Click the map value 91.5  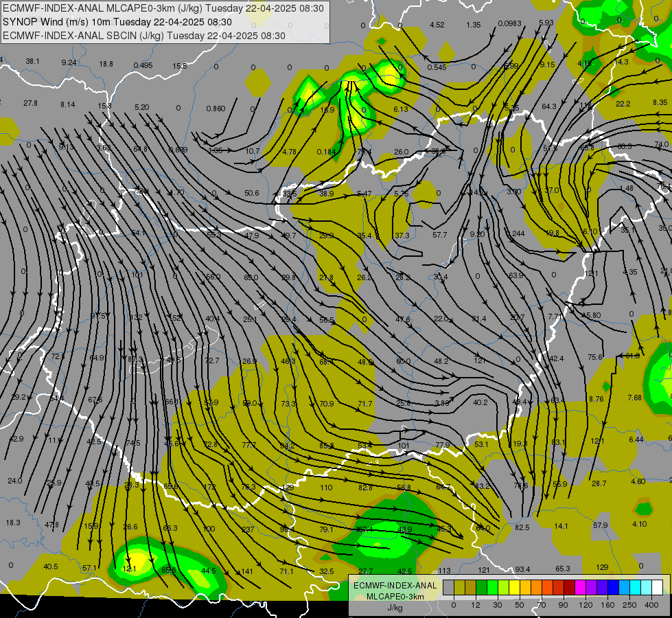[x=97, y=316]
